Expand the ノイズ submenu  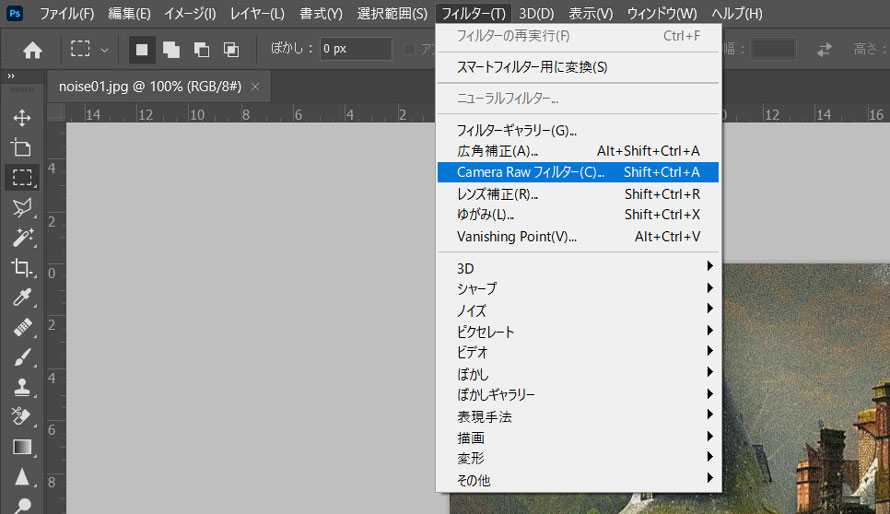click(x=578, y=310)
